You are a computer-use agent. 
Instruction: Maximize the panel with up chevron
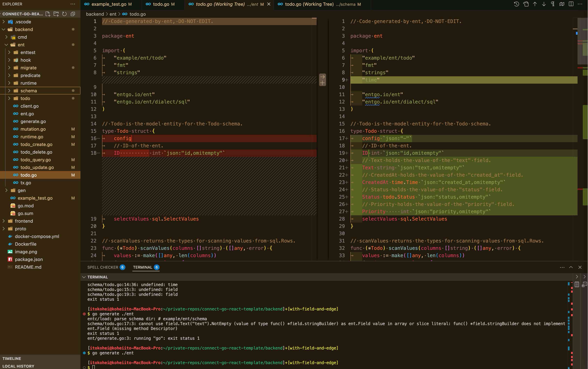571,267
